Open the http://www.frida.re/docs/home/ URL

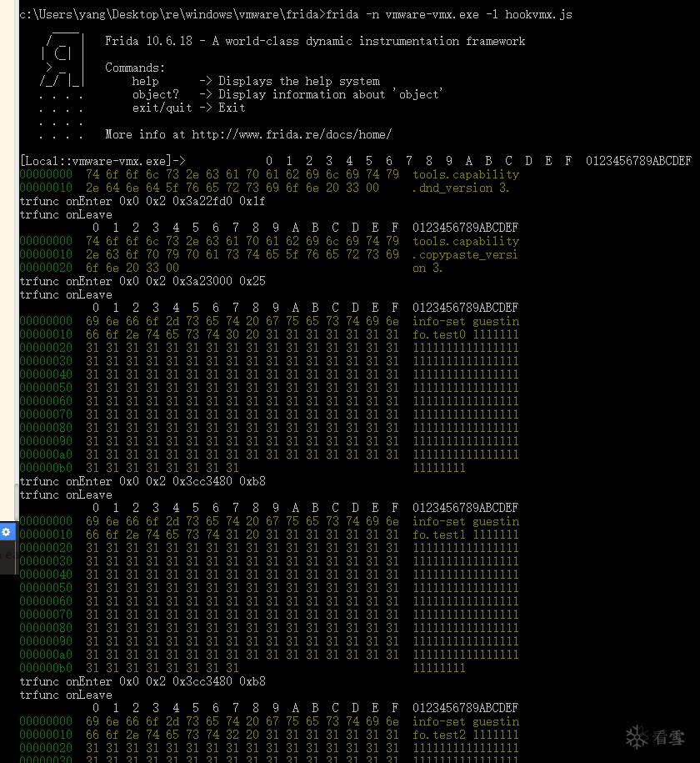(292, 134)
